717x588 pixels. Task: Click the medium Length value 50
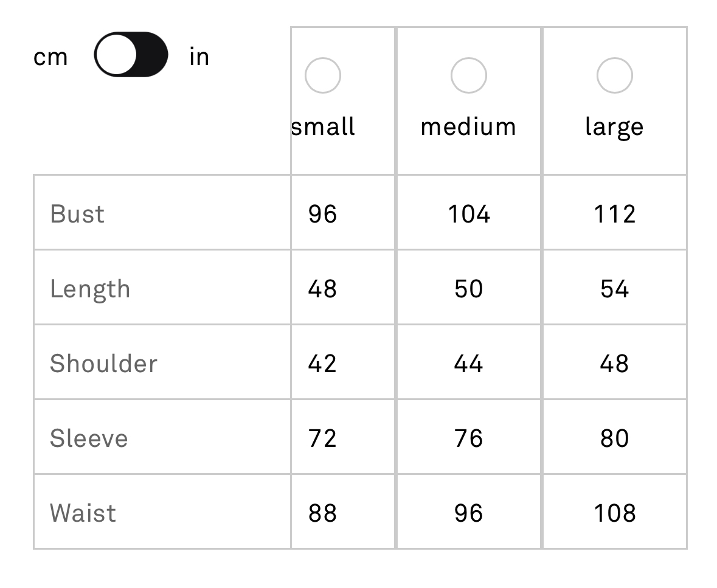(469, 288)
